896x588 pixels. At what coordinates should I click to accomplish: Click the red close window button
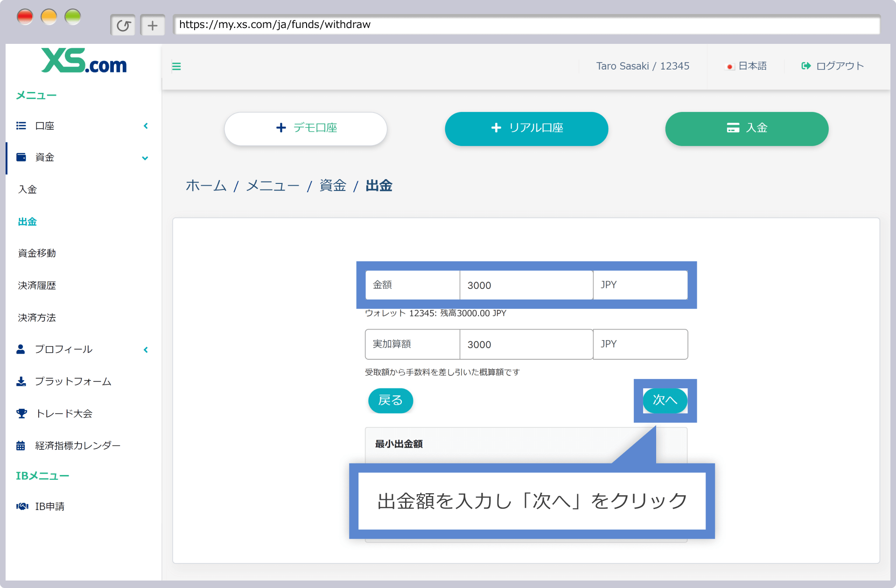click(25, 17)
